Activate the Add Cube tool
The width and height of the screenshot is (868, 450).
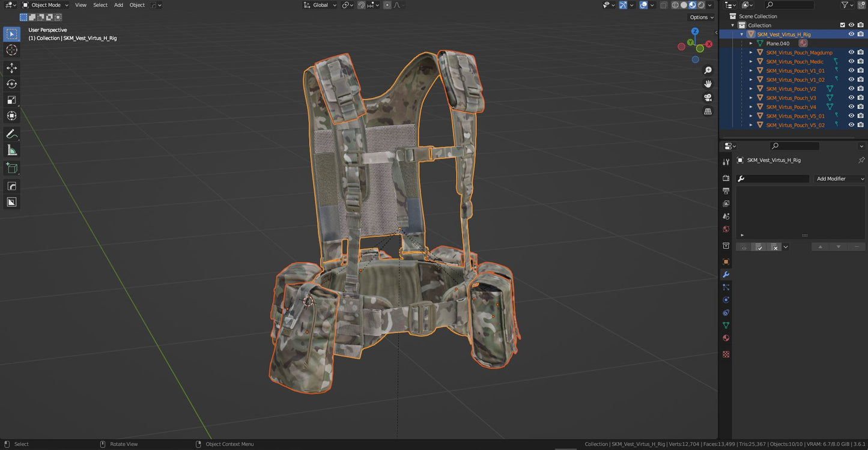coord(11,168)
